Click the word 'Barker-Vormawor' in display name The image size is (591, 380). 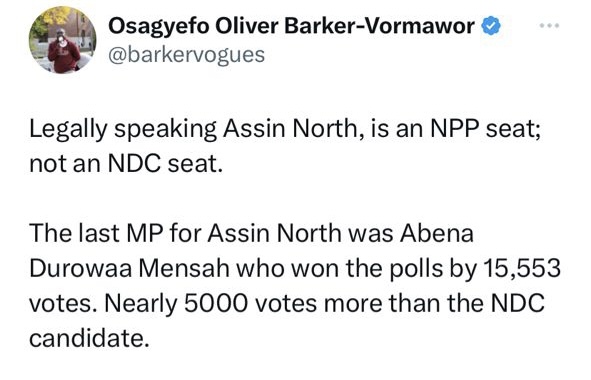379,26
